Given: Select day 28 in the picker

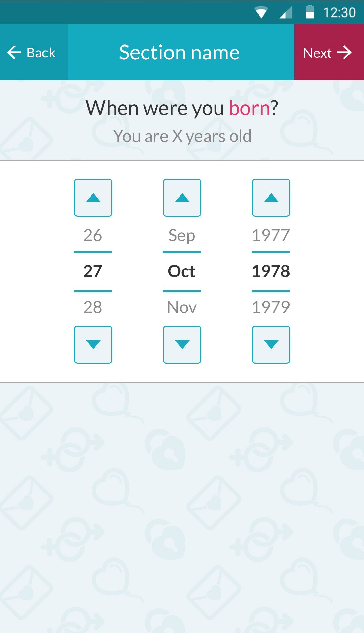Looking at the screenshot, I should click(x=93, y=307).
